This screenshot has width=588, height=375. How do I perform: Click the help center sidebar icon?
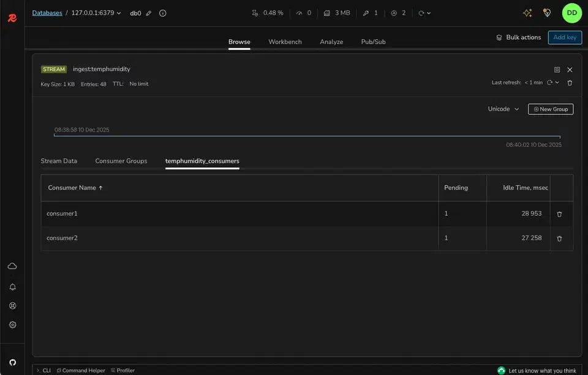(x=12, y=305)
